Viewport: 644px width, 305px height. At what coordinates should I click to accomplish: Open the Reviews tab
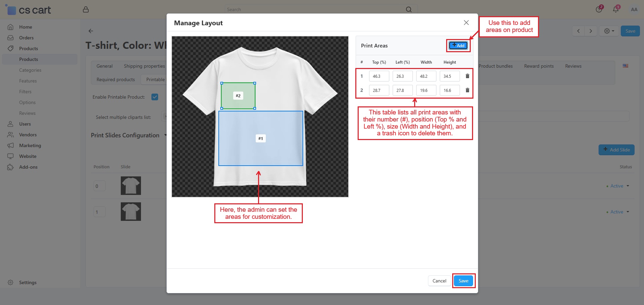pos(573,66)
